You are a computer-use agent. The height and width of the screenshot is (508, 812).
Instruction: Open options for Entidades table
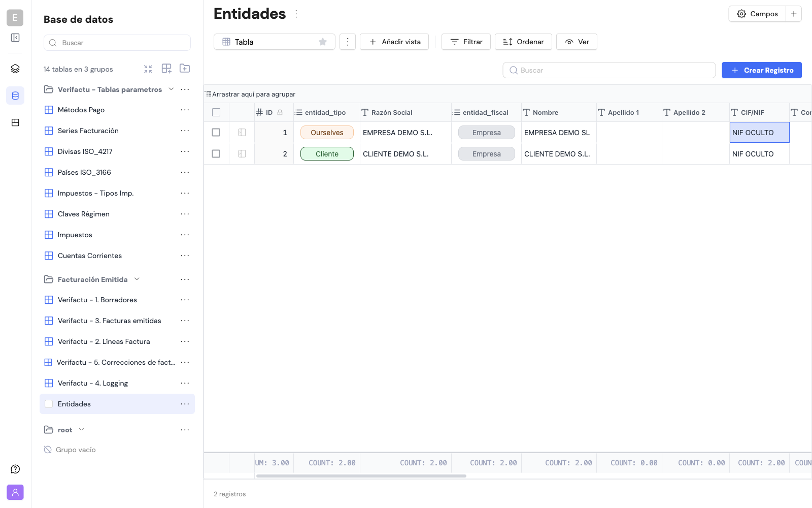[185, 404]
